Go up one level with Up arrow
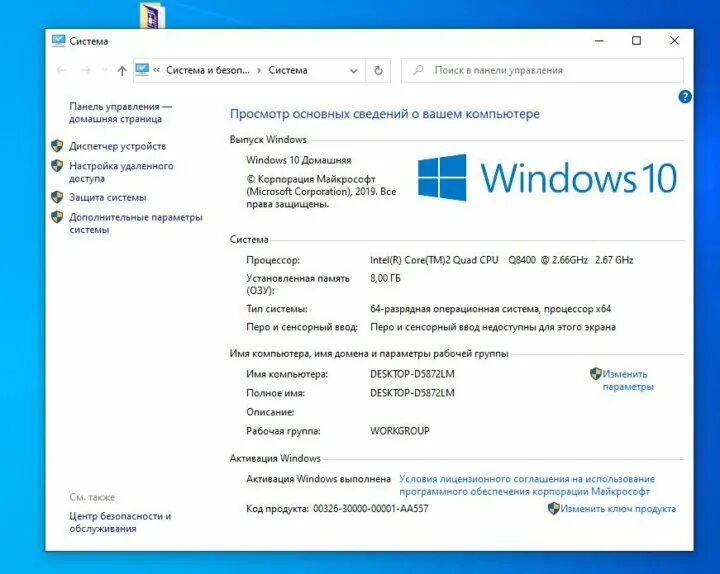The image size is (720, 574). click(x=122, y=71)
